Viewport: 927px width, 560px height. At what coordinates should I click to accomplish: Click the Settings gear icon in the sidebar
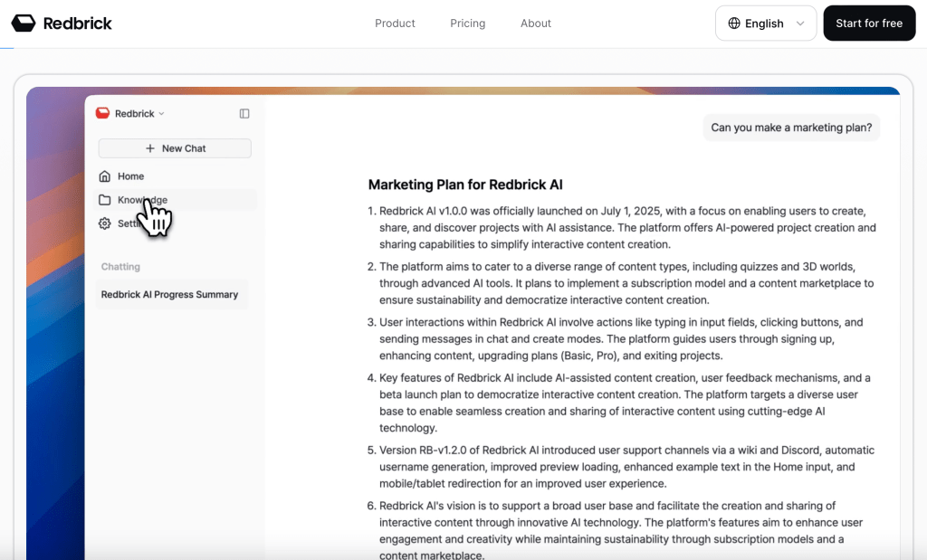[x=105, y=223]
